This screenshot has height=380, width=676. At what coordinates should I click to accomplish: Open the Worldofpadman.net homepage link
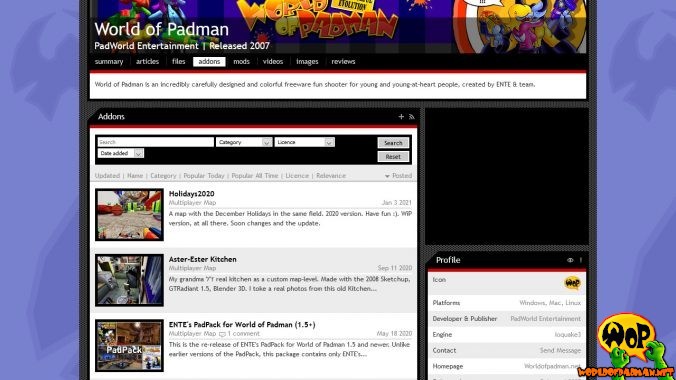pos(552,366)
